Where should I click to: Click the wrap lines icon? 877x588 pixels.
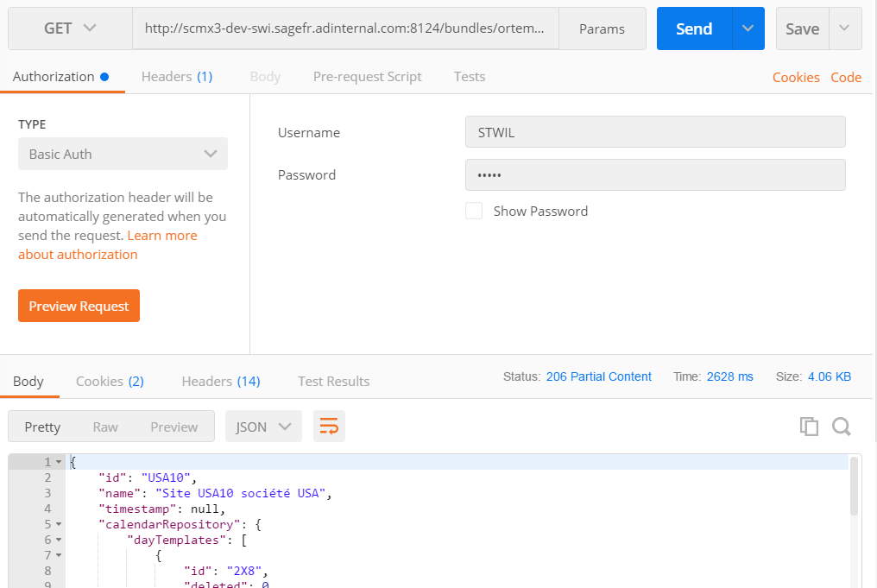pos(329,427)
